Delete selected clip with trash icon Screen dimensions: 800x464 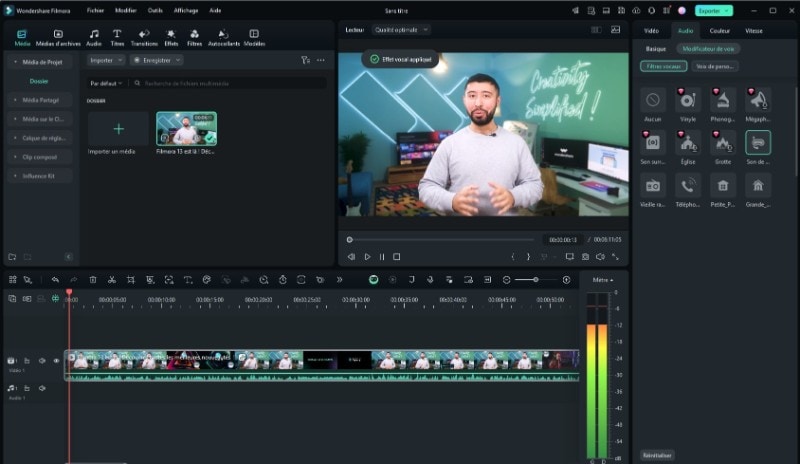93,280
